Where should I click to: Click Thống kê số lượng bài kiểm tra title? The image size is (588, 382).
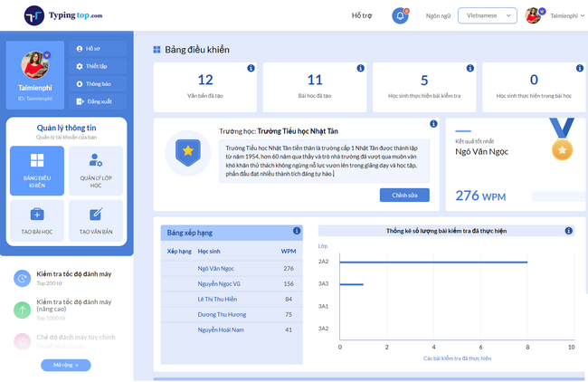point(446,231)
